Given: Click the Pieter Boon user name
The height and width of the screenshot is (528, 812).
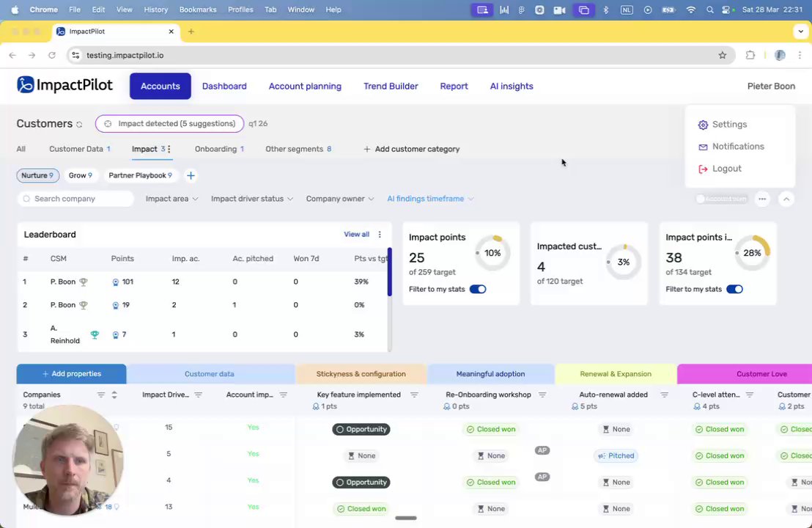Looking at the screenshot, I should tap(771, 87).
